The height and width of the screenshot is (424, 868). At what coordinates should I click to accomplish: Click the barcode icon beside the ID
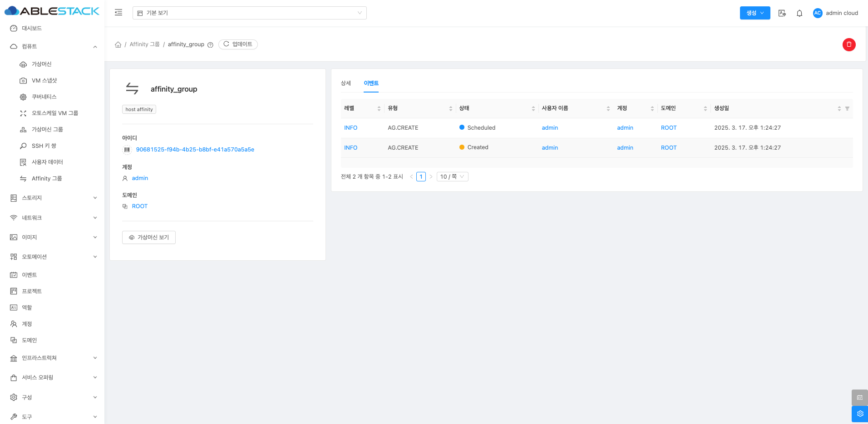click(x=127, y=150)
